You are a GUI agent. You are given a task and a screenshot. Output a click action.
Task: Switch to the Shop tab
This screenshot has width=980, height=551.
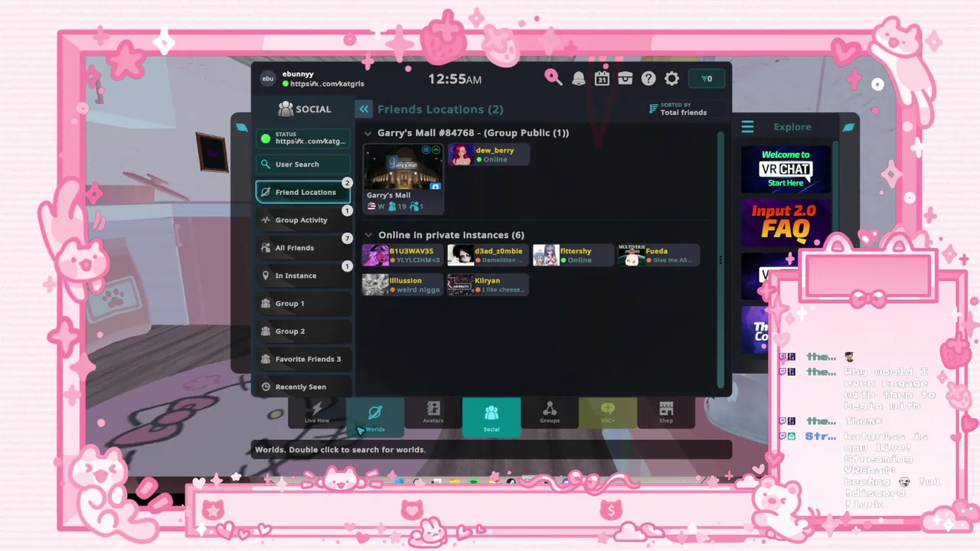[x=666, y=412]
